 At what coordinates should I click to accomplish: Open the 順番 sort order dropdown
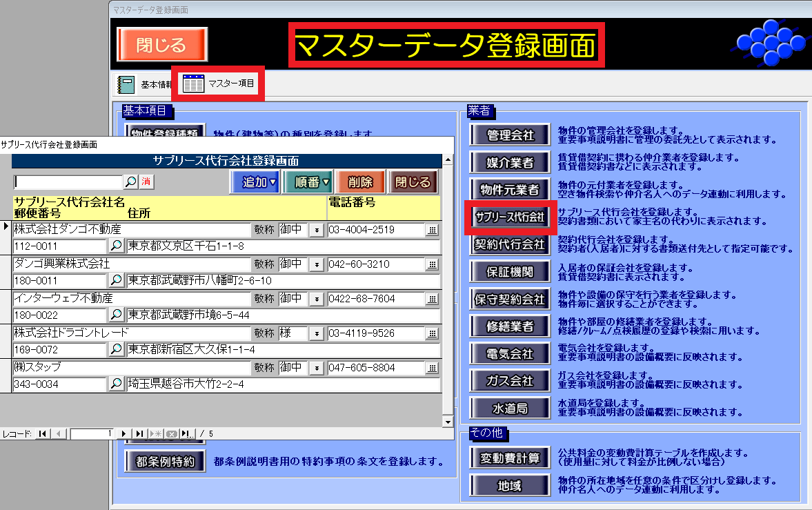(308, 182)
